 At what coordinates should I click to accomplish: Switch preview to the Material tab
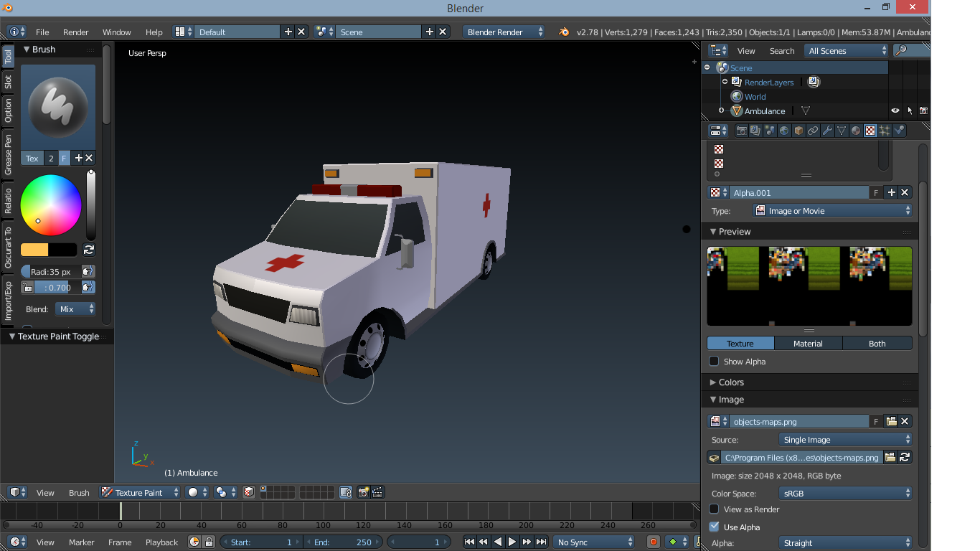tap(808, 344)
